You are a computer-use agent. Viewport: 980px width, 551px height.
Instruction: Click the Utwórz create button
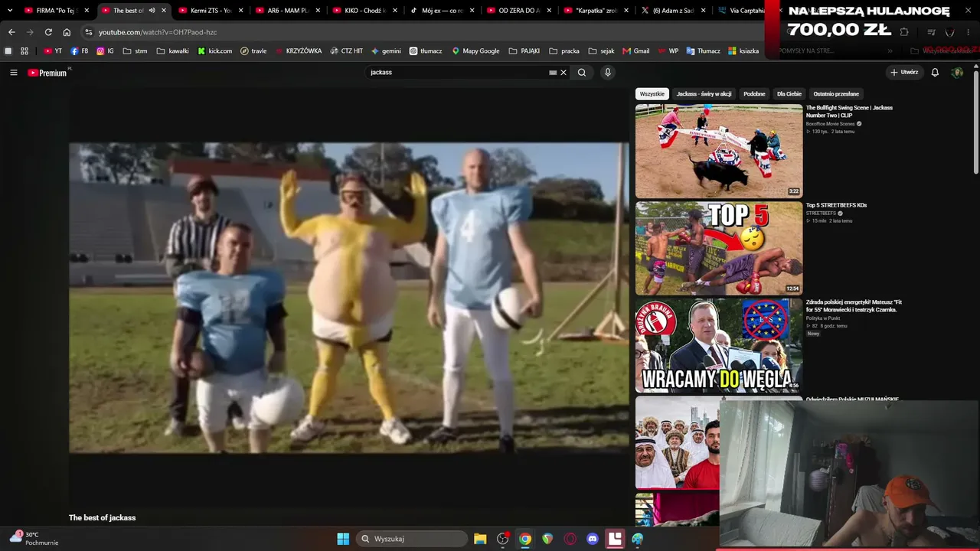904,73
